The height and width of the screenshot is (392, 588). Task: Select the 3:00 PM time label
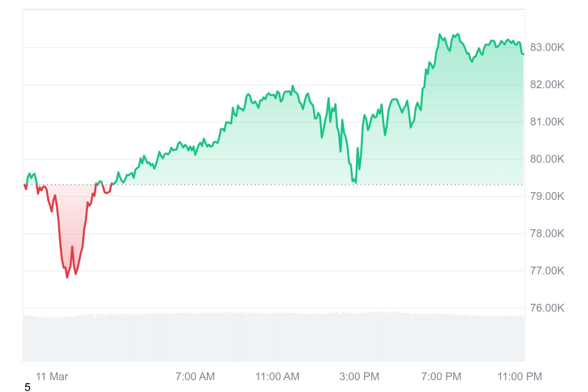point(360,377)
